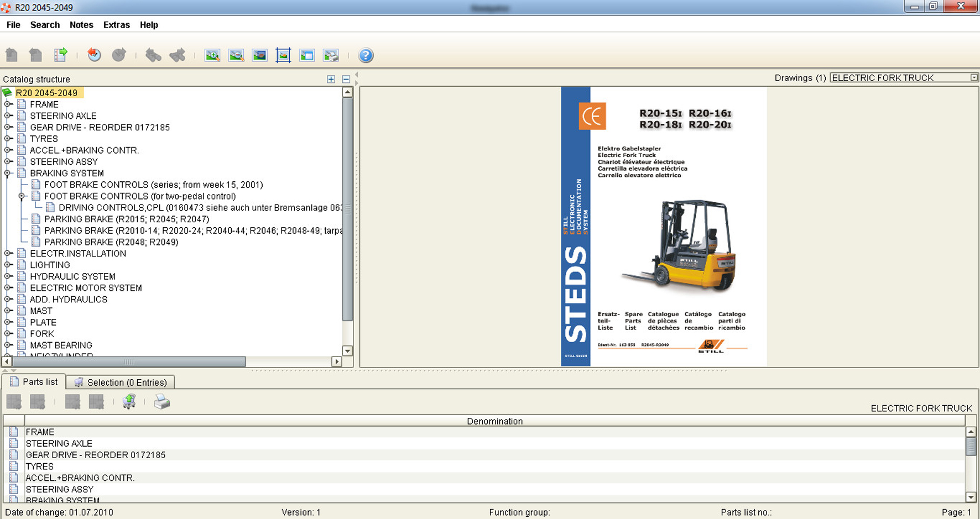Open the Drawings dropdown list
Image resolution: width=980 pixels, height=519 pixels.
coord(974,78)
